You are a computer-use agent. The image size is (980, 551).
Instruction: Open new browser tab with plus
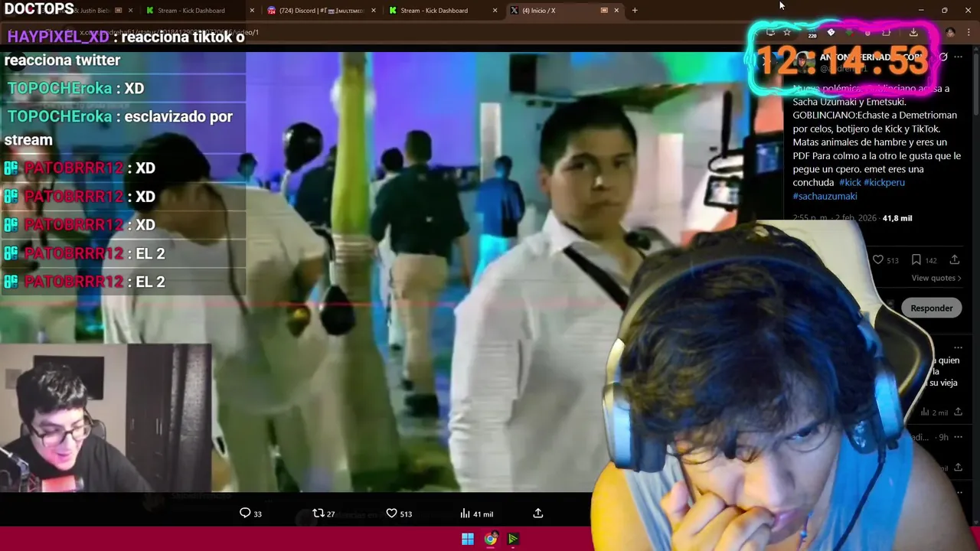[635, 11]
